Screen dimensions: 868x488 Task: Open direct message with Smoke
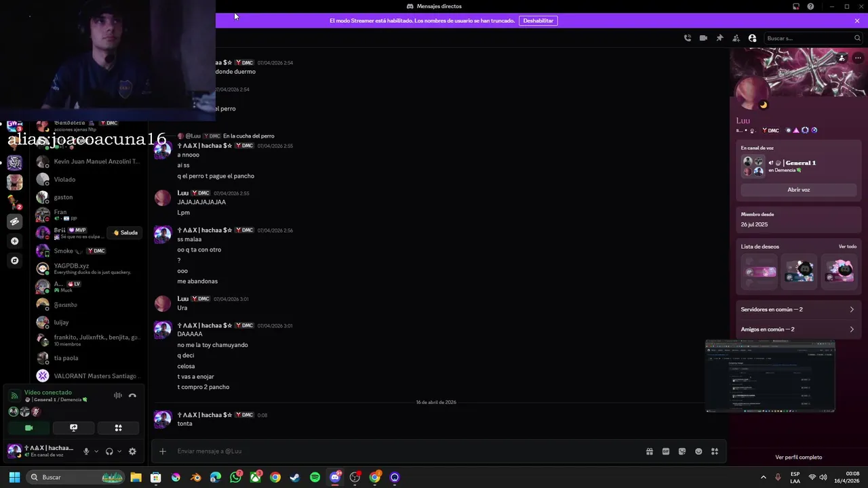click(x=89, y=251)
